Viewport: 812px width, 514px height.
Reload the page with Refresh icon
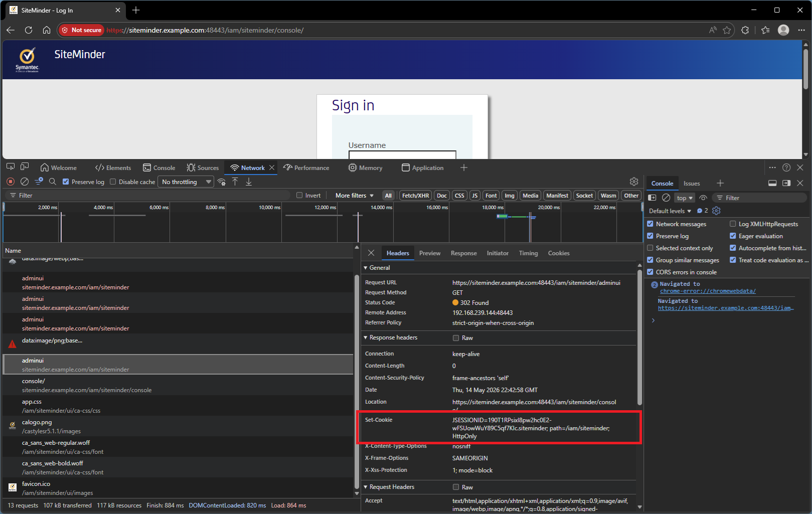click(x=29, y=30)
